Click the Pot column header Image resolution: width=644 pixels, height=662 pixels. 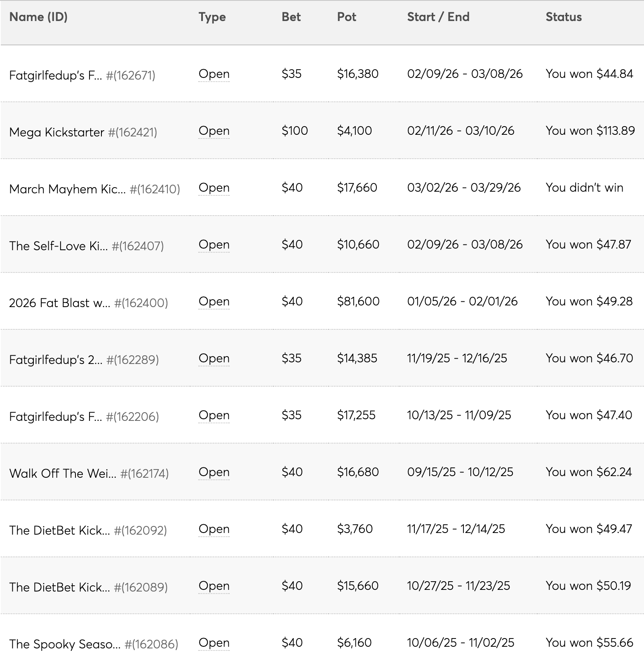(346, 17)
